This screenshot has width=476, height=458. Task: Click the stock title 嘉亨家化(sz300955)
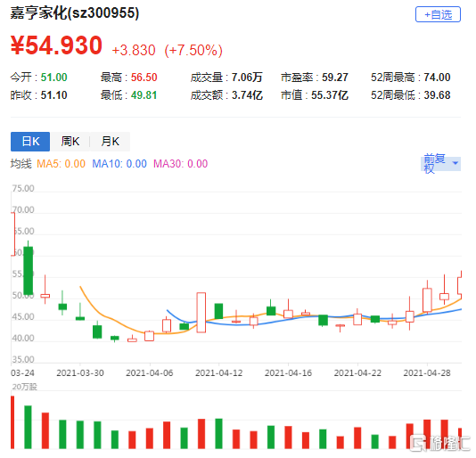pos(75,13)
